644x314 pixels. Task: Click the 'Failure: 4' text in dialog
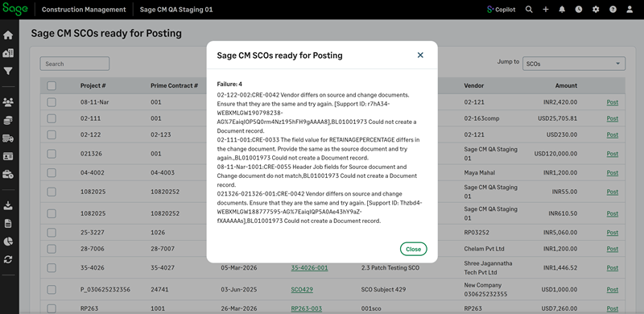229,85
